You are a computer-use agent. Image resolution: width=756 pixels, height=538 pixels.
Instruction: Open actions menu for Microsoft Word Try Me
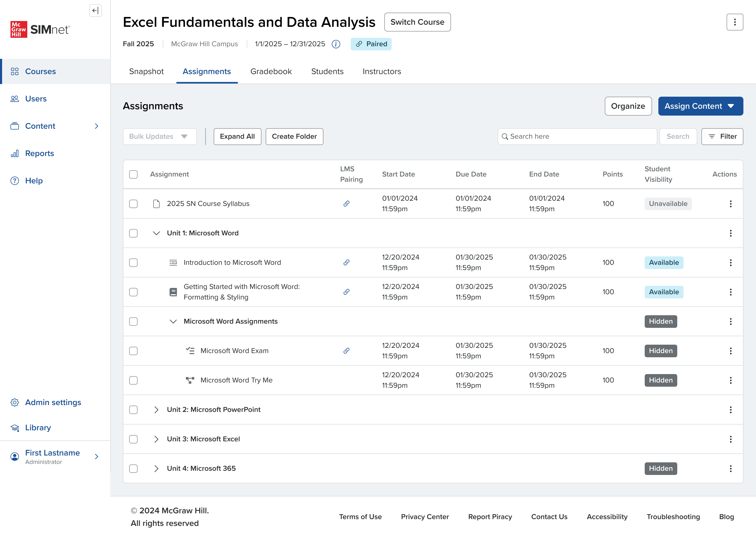[730, 380]
